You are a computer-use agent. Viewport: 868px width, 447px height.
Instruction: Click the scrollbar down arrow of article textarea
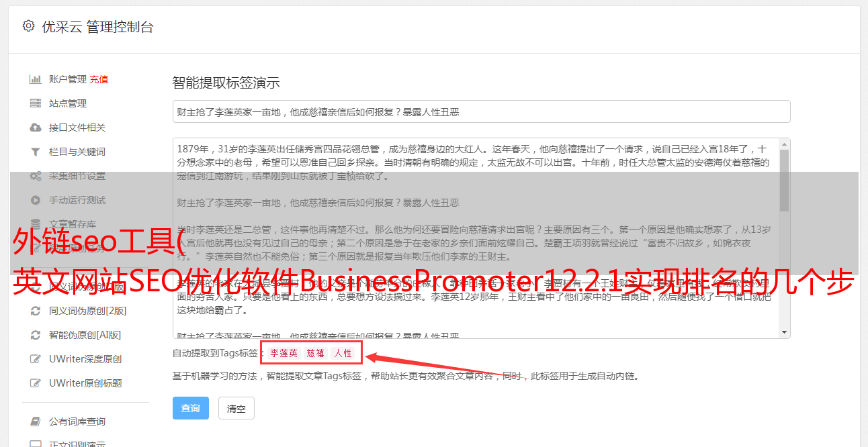[x=784, y=332]
